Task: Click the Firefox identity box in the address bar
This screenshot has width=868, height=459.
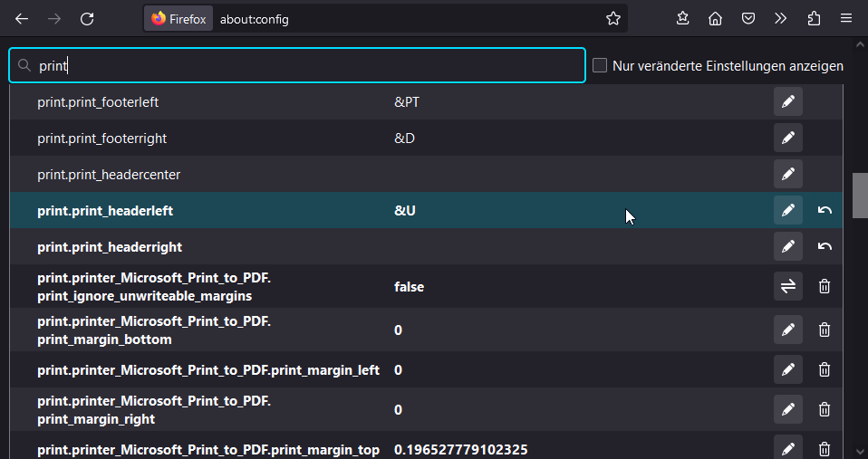Action: tap(178, 18)
